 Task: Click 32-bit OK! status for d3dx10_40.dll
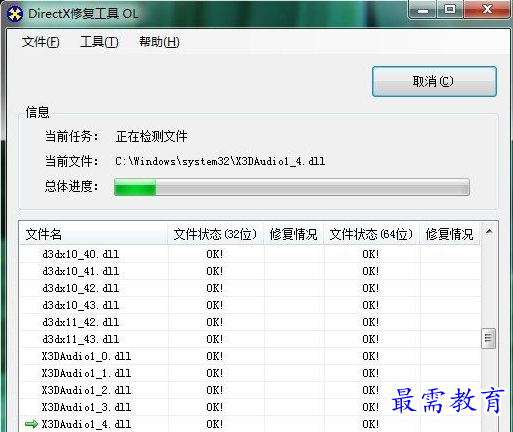(215, 254)
